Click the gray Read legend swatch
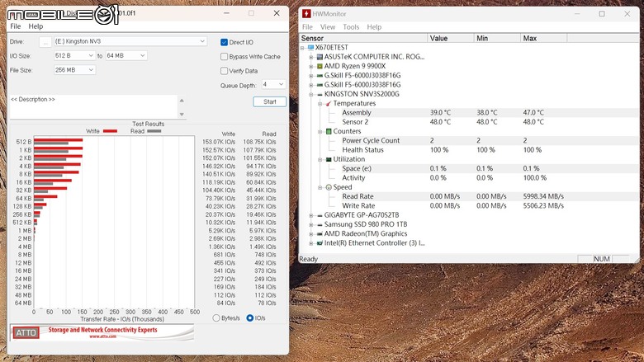The width and height of the screenshot is (644, 362). click(x=154, y=131)
